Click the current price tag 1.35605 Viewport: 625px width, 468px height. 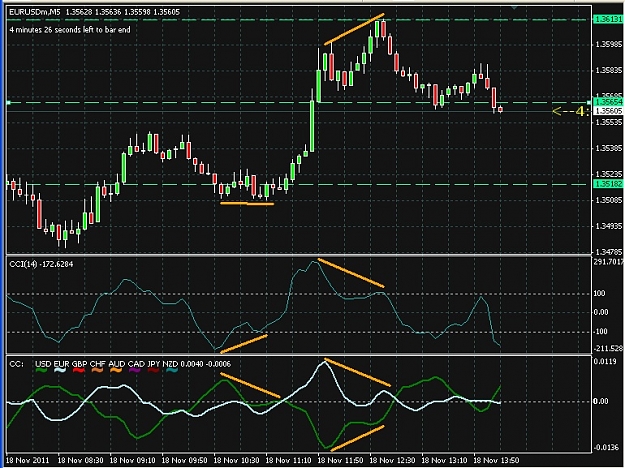[608, 111]
